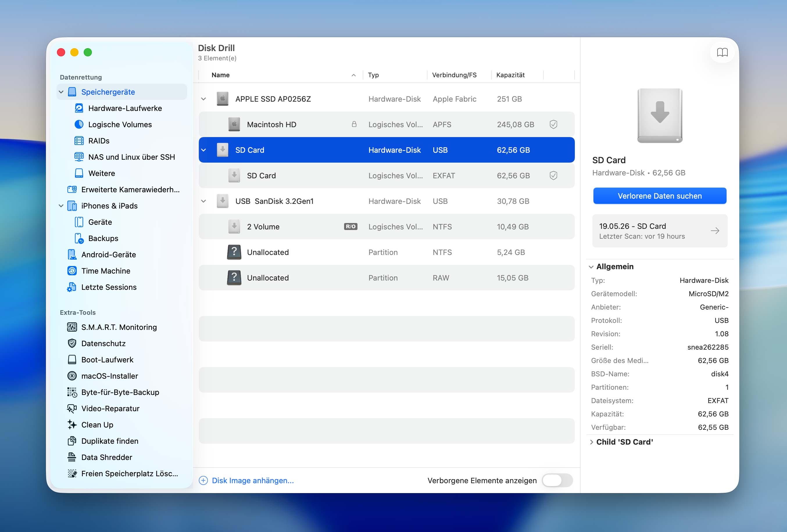The width and height of the screenshot is (787, 532).
Task: Open last scan 19.05.26 - SD Card
Action: tap(660, 231)
